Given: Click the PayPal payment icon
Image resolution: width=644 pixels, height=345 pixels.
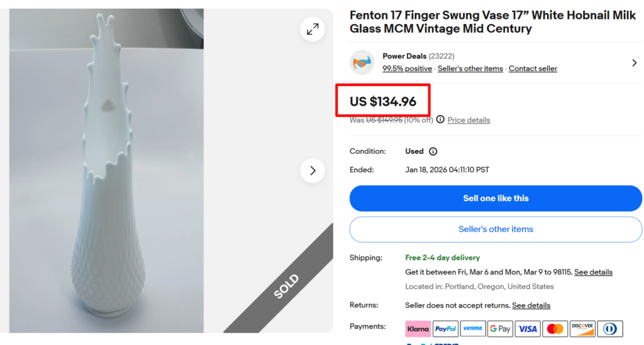Looking at the screenshot, I should (x=445, y=329).
